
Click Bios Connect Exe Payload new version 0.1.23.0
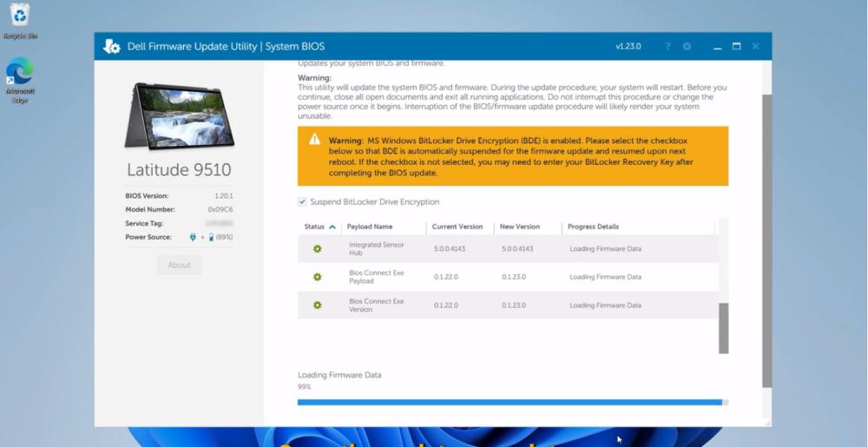(514, 277)
